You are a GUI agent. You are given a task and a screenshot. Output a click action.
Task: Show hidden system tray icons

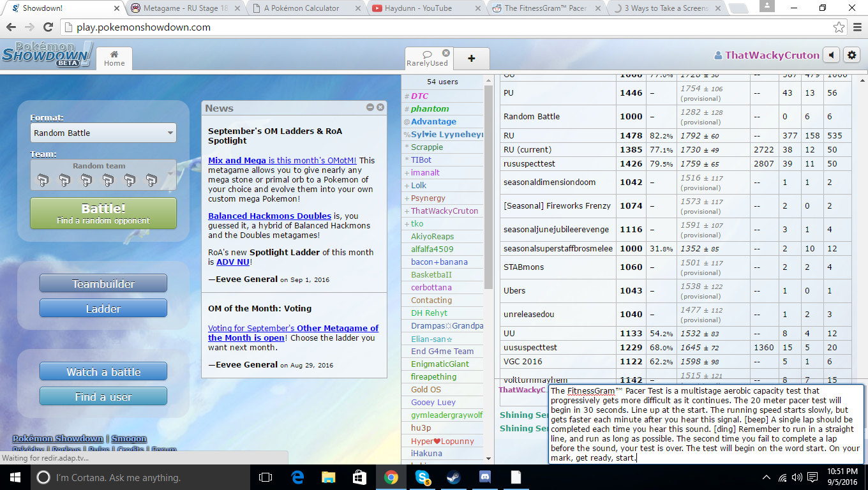coord(767,477)
